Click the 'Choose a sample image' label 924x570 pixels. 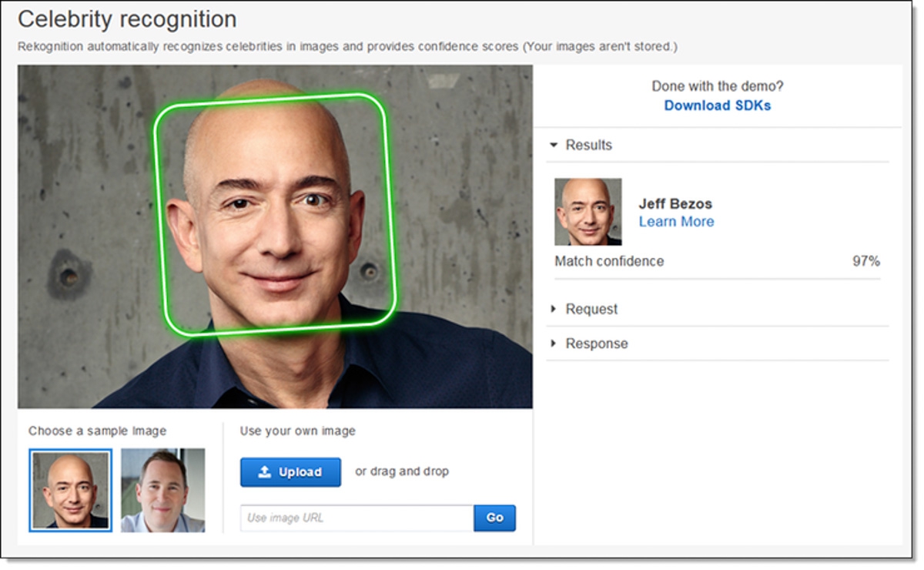click(97, 431)
